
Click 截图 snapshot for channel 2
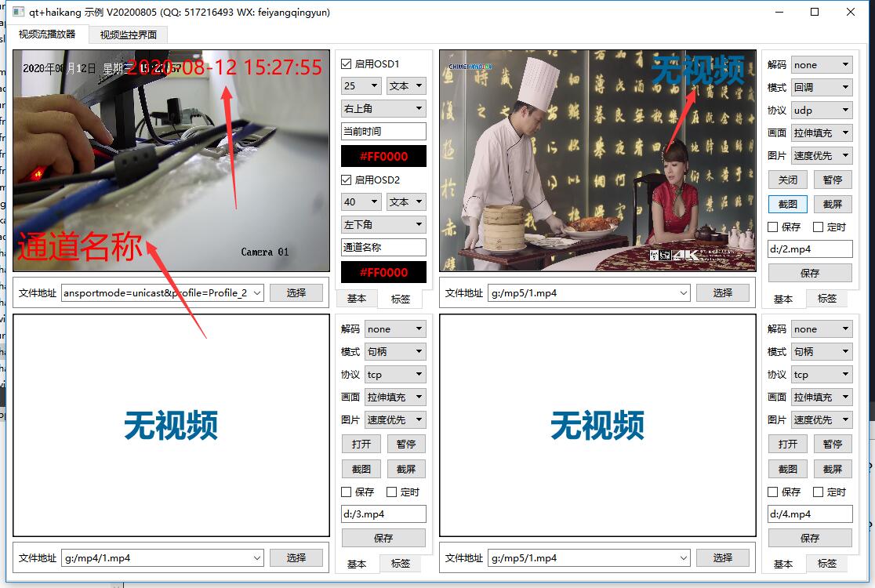(787, 204)
